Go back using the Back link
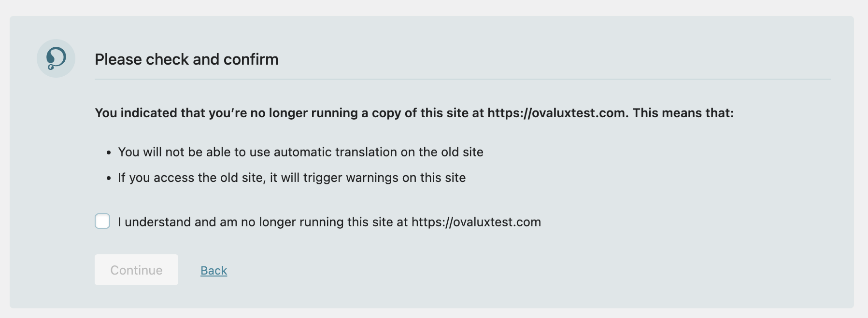The image size is (868, 318). coord(214,270)
